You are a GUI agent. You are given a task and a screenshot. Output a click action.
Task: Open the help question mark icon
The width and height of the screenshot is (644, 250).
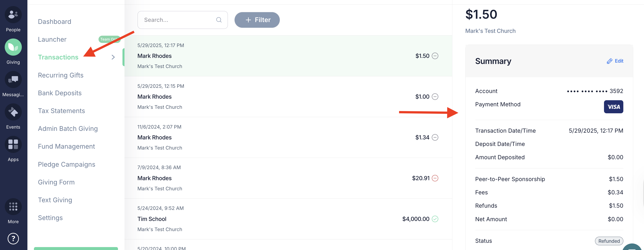(13, 239)
